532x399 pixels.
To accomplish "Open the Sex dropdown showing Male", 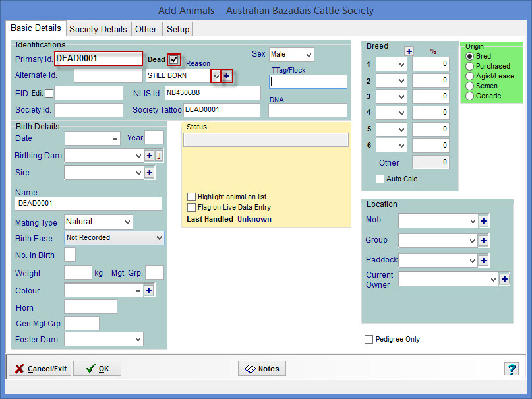I will pos(309,55).
